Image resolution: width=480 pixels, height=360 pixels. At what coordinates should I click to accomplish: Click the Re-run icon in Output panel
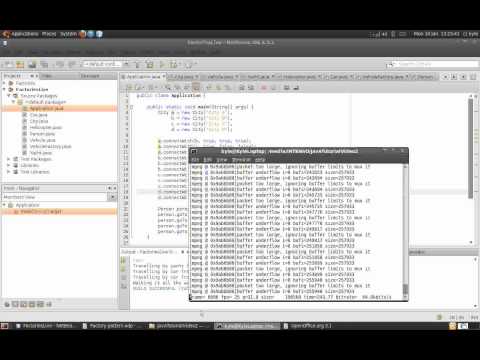[x=124, y=260]
